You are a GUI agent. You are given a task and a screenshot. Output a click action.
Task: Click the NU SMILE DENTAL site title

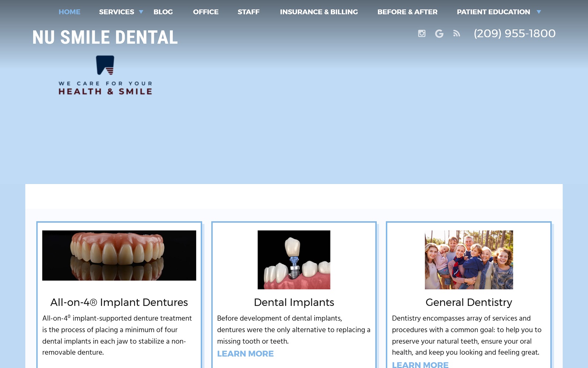click(x=105, y=38)
